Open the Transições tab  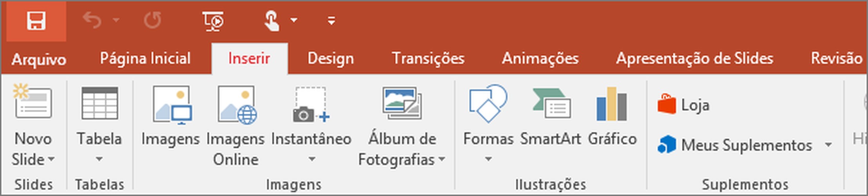coord(428,58)
